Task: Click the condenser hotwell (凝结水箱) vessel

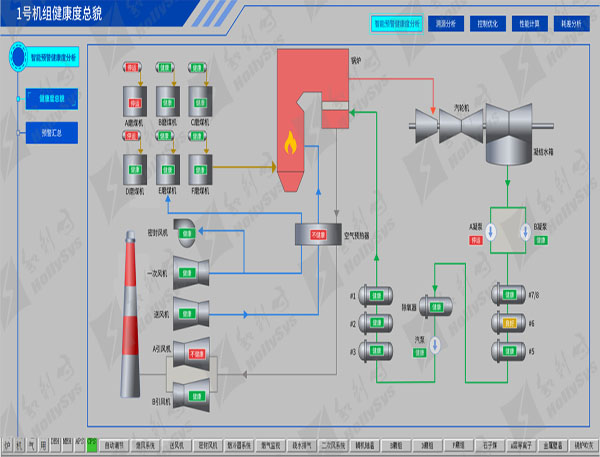Action: click(509, 150)
